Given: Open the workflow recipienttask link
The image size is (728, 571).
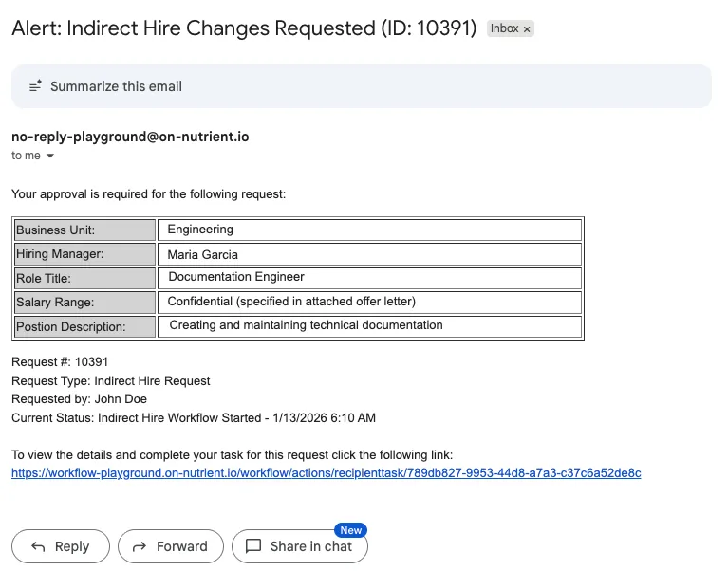Looking at the screenshot, I should click(326, 473).
